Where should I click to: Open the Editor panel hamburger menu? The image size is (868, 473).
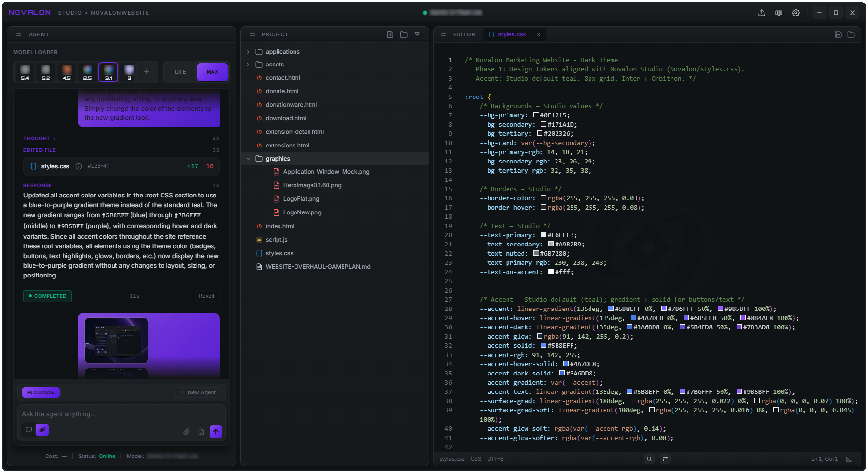[443, 34]
